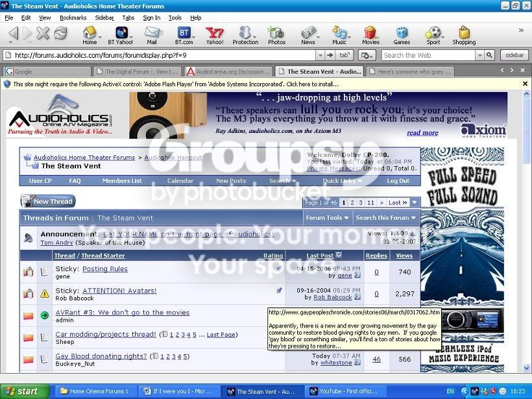Open the File menu

(9, 18)
